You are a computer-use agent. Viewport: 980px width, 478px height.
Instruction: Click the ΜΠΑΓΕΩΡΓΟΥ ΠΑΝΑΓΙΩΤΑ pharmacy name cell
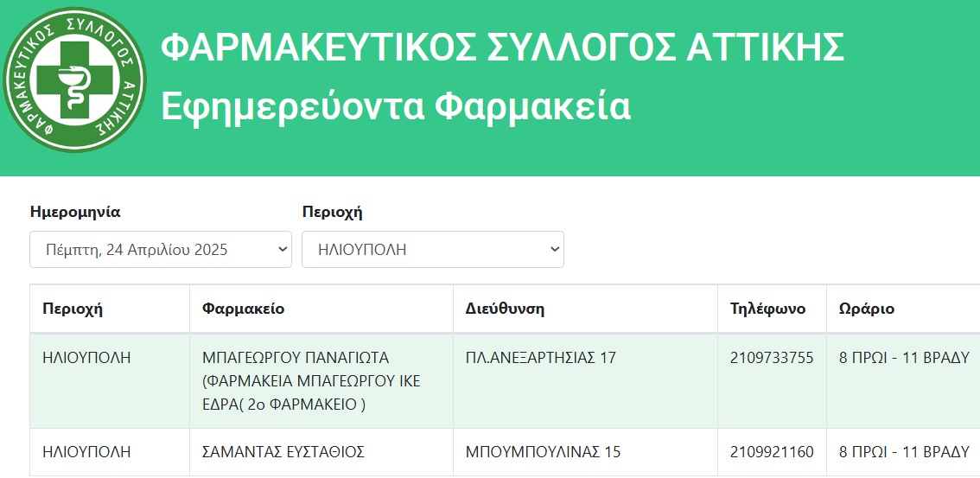coord(321,381)
